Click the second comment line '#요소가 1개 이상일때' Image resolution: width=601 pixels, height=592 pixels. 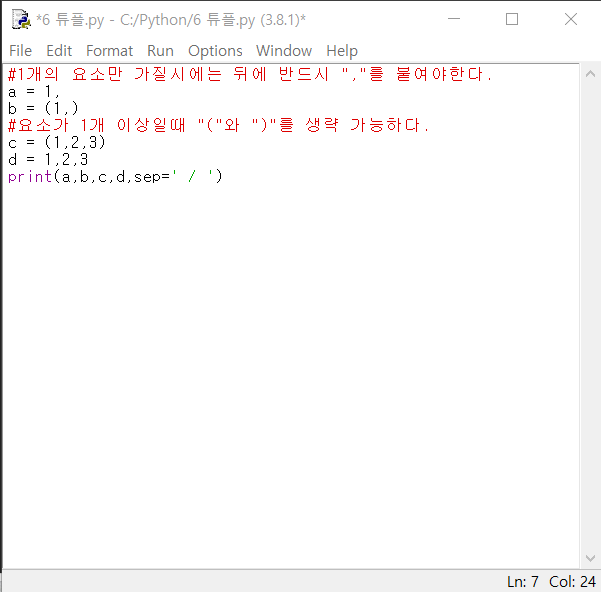(x=218, y=125)
